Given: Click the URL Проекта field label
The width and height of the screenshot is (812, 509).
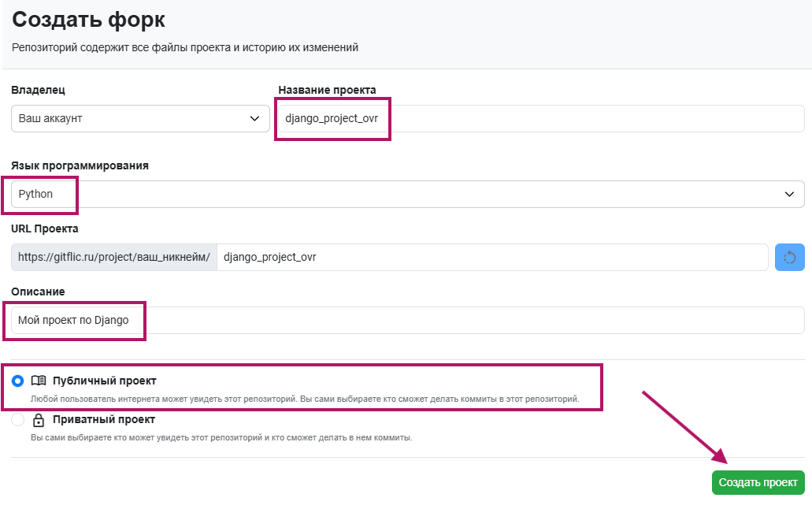Looking at the screenshot, I should 45,228.
